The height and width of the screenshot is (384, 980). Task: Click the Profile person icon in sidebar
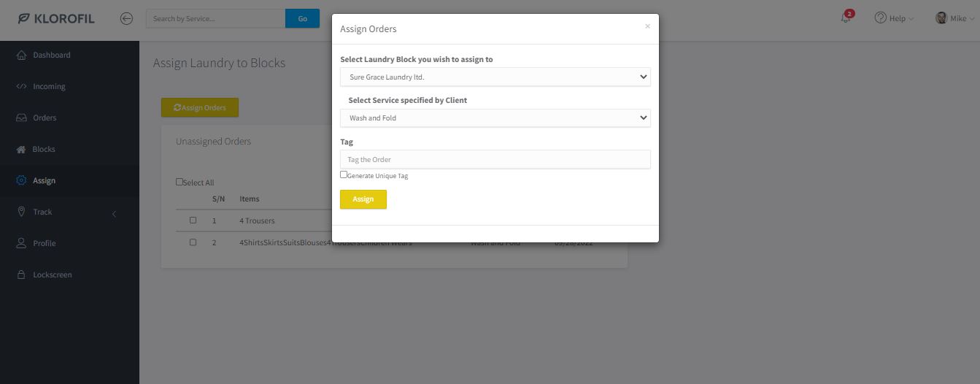(21, 243)
